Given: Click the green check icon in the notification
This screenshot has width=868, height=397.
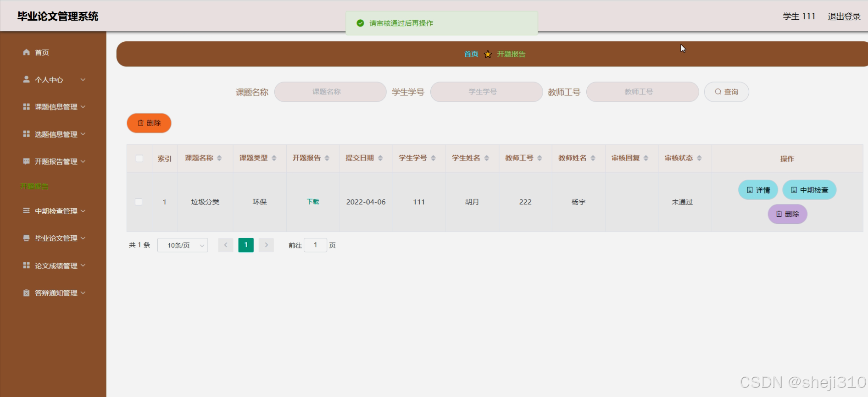Looking at the screenshot, I should pos(360,23).
